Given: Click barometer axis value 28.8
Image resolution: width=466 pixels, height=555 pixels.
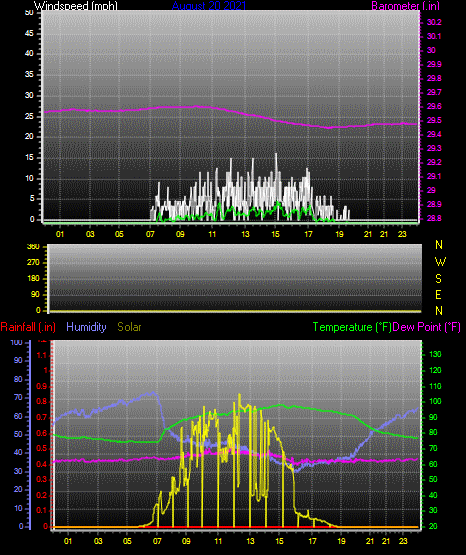Looking at the screenshot, I should point(434,218).
